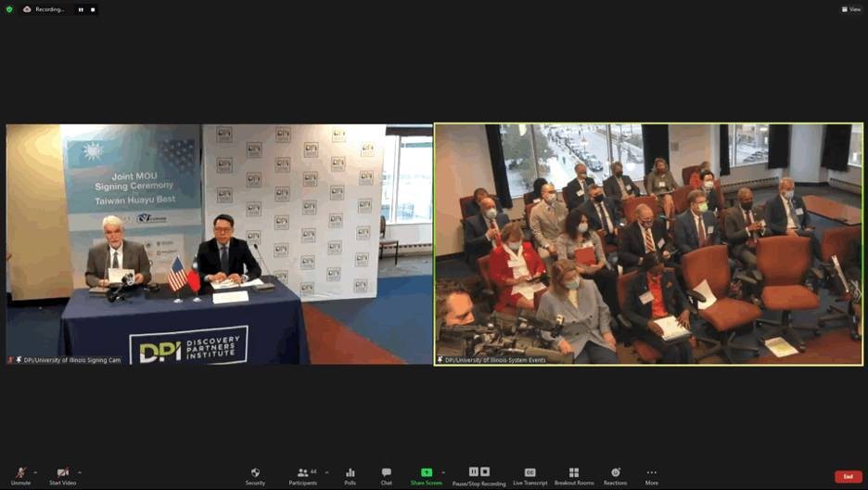This screenshot has height=490, width=868.
Task: Open the Polls icon
Action: tap(350, 475)
